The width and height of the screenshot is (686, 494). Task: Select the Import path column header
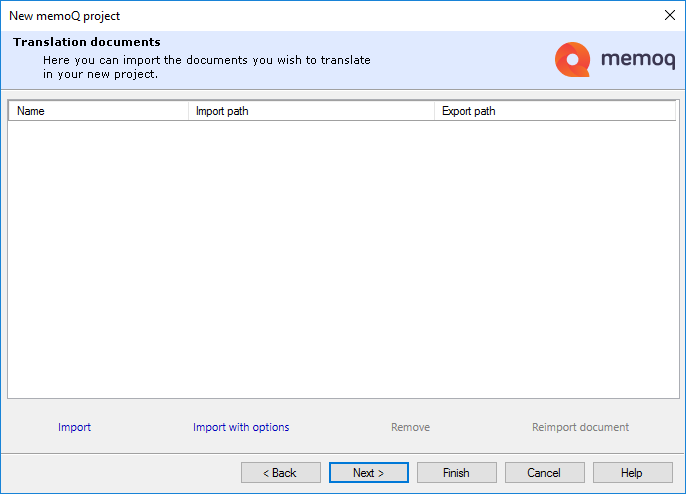(310, 111)
